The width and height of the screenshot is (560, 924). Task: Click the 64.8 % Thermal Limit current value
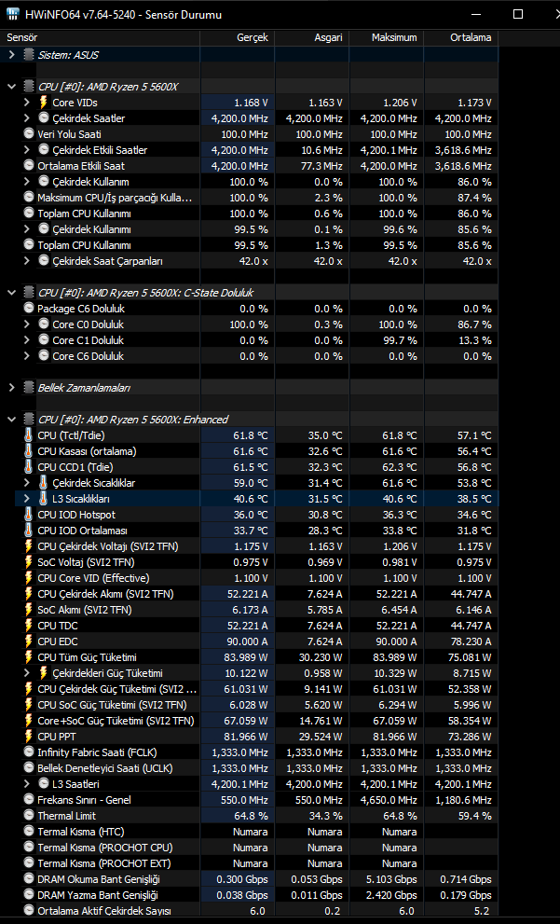point(238,816)
